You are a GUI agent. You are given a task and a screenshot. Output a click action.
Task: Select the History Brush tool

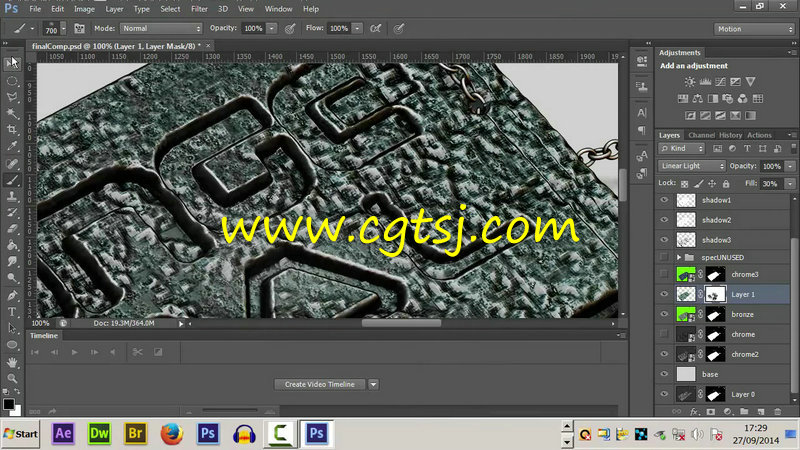click(12, 212)
